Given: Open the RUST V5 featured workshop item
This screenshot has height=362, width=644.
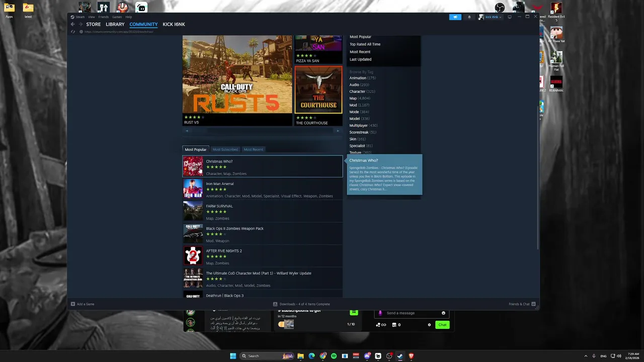Looking at the screenshot, I should pyautogui.click(x=237, y=80).
